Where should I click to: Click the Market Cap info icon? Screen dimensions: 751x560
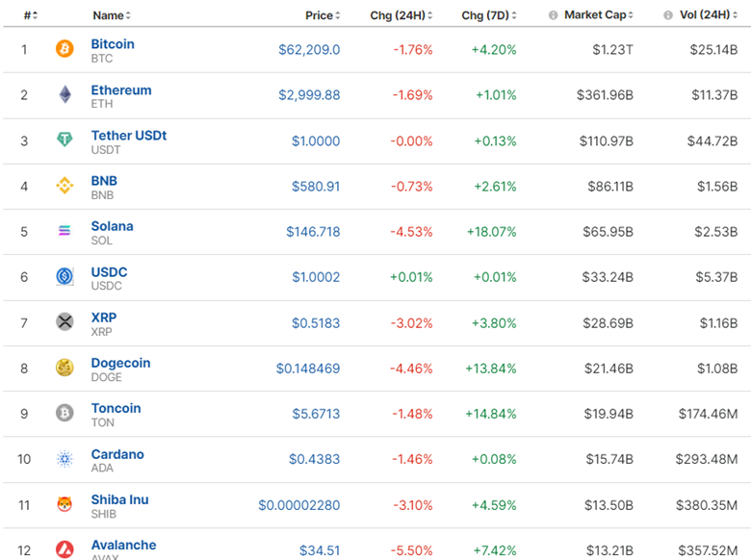pyautogui.click(x=553, y=15)
